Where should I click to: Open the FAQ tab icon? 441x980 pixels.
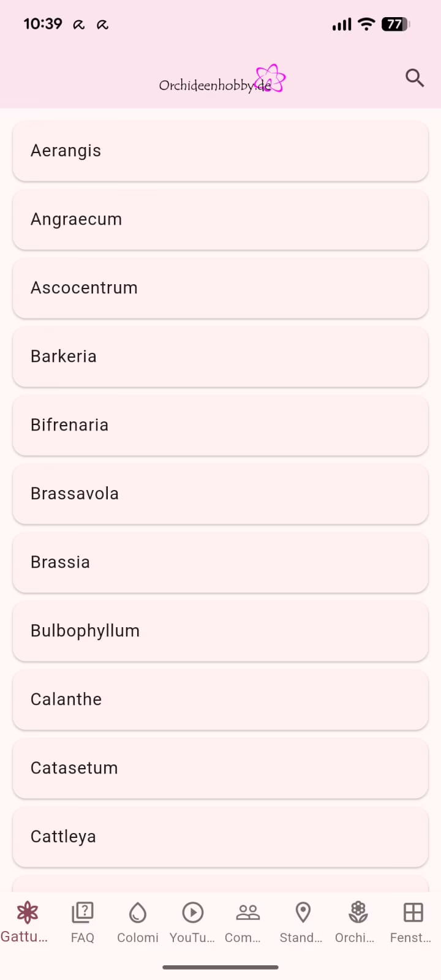click(83, 913)
